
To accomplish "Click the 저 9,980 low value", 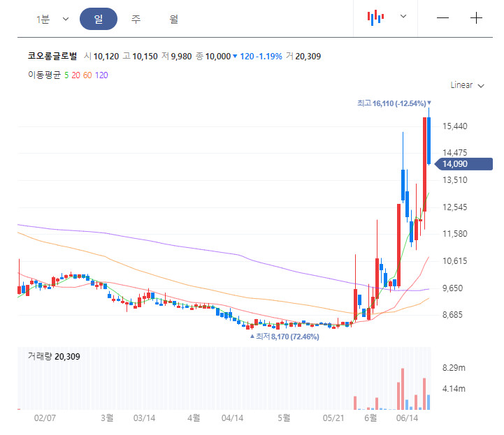I will tap(176, 56).
